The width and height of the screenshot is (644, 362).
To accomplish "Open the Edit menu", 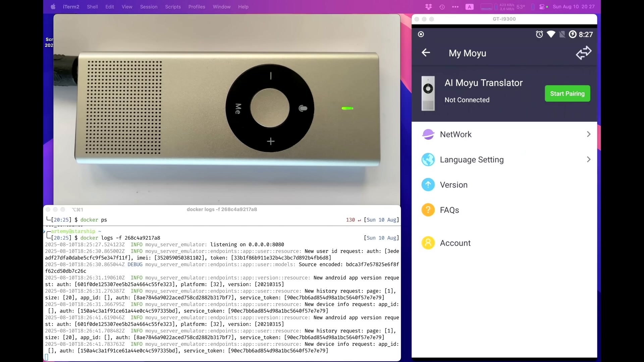I will point(110,7).
